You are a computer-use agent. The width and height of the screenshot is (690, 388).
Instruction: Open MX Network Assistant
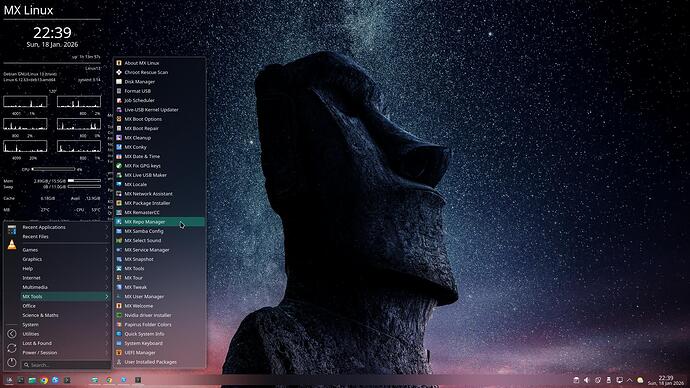(x=159, y=194)
